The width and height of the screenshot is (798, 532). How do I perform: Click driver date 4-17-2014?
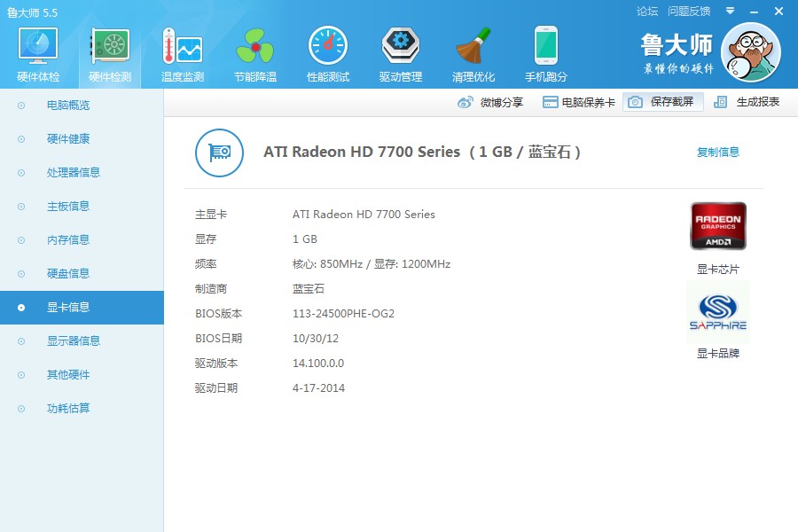(x=318, y=388)
